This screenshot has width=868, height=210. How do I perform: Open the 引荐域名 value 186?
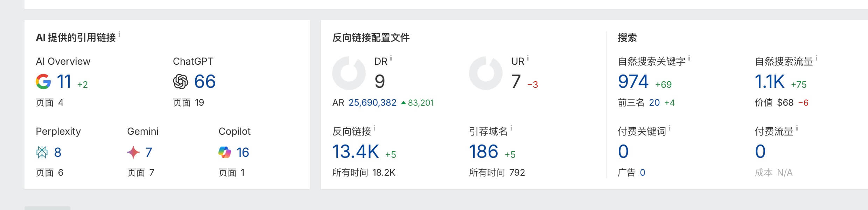point(483,152)
